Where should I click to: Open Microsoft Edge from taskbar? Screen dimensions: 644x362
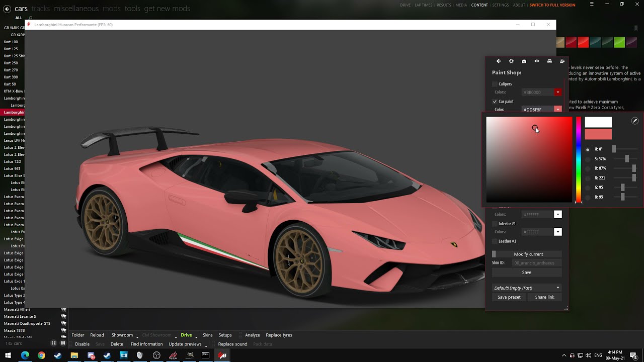pos(25,355)
